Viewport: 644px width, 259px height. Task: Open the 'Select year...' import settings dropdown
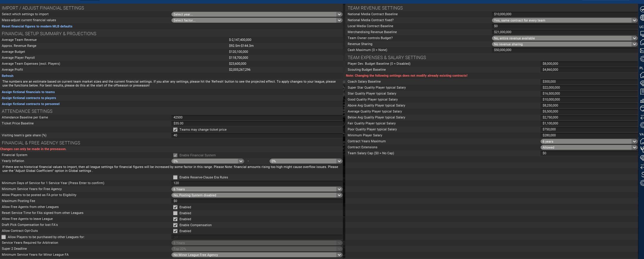[257, 14]
